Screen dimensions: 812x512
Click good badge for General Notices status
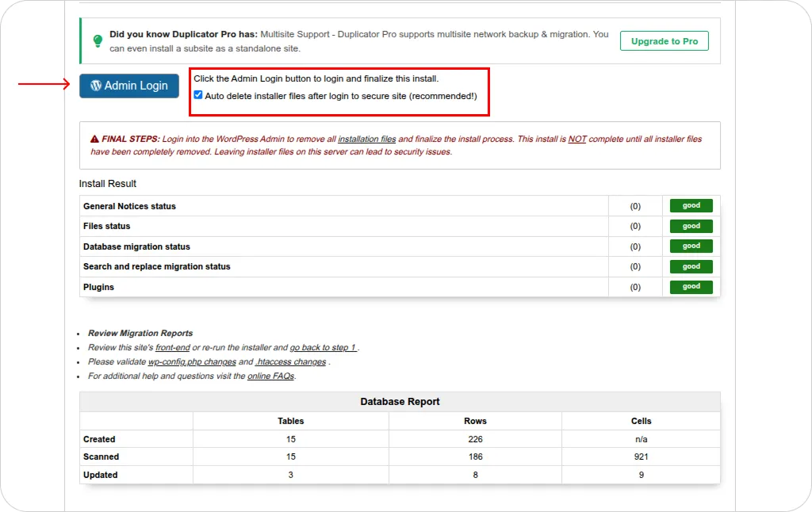click(x=691, y=205)
